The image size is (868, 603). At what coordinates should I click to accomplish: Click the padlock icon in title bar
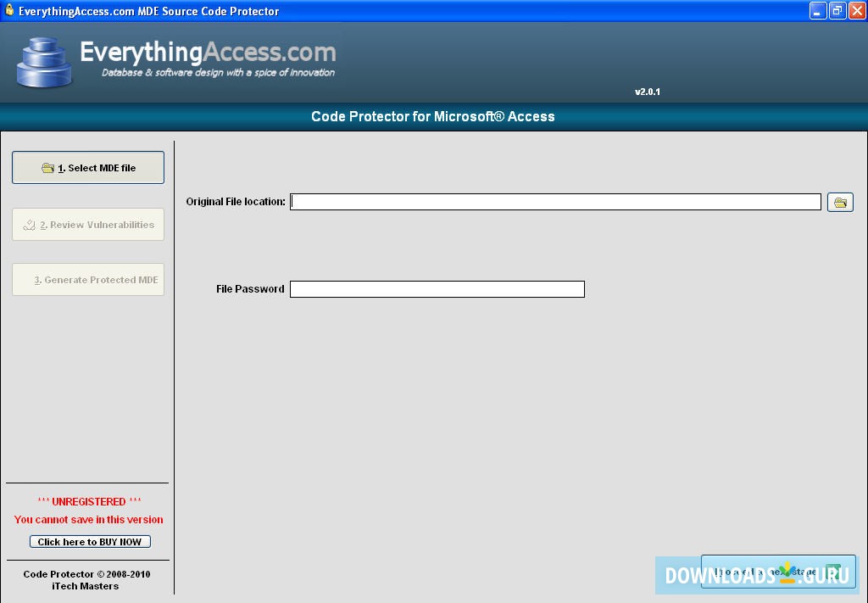(x=8, y=10)
